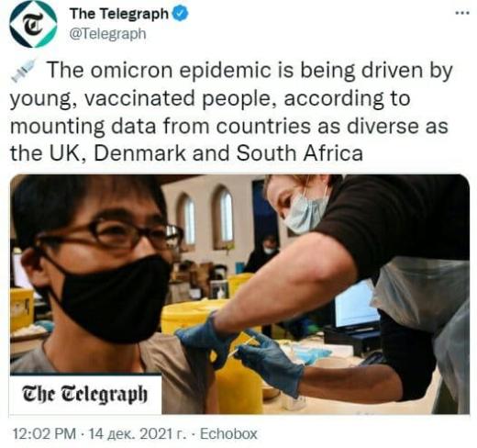
Task: Click the Echobox source label
Action: (228, 434)
